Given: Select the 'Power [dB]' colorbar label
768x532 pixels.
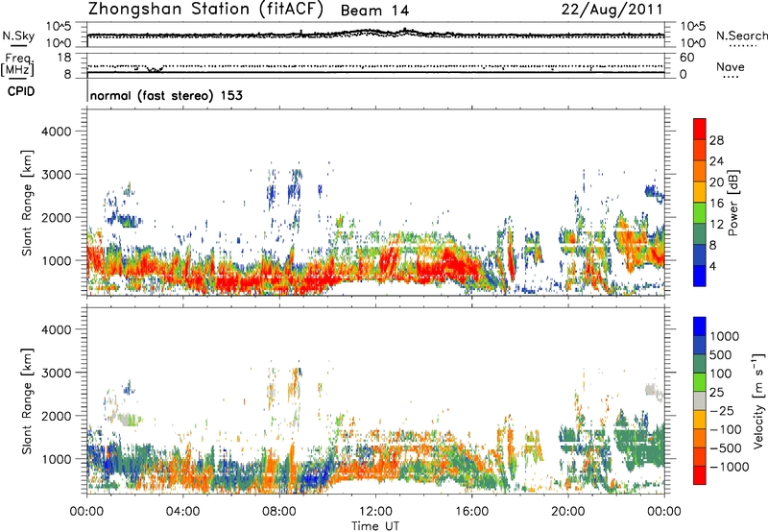Looking at the screenshot, I should coord(732,203).
